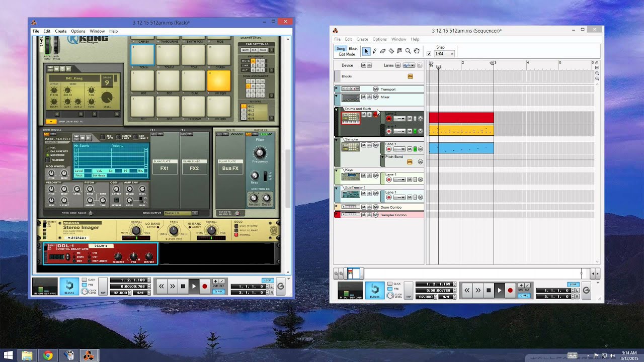
Task: Open Create menu in Rack window
Action: (x=61, y=31)
